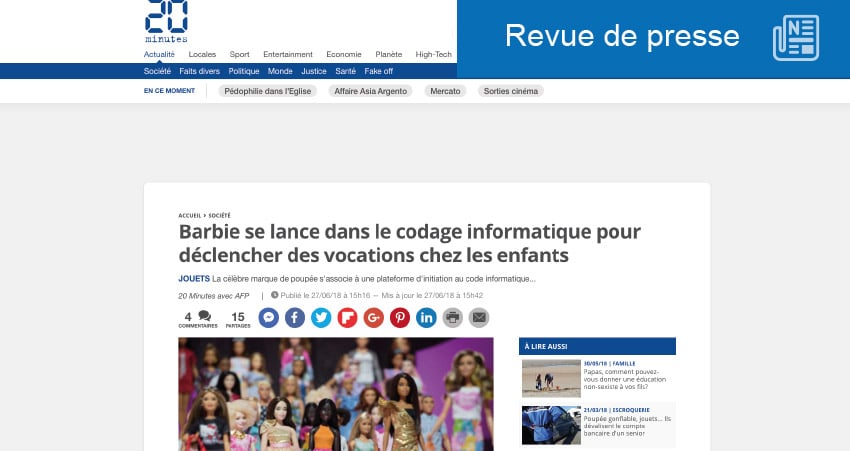
Task: Share the article on Facebook
Action: pos(295,318)
